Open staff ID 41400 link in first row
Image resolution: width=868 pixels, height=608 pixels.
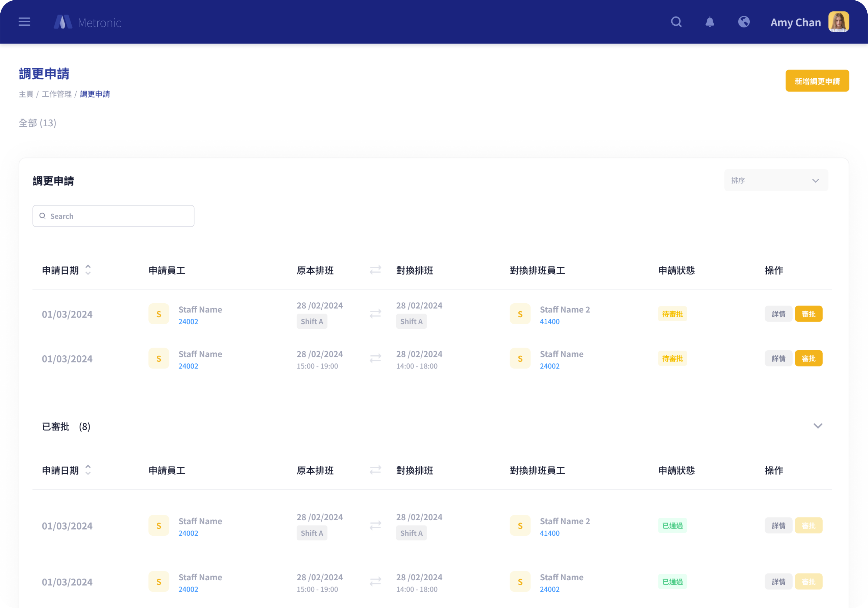(549, 322)
